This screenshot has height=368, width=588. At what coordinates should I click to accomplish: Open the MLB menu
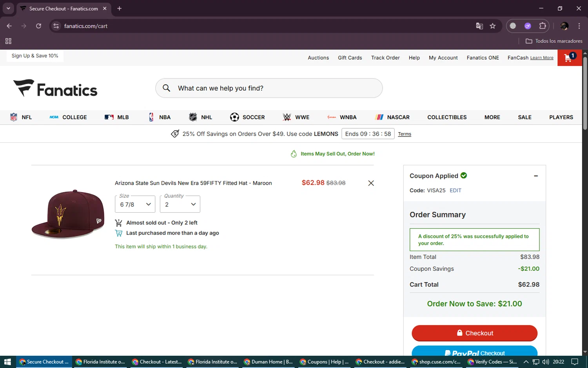click(117, 117)
